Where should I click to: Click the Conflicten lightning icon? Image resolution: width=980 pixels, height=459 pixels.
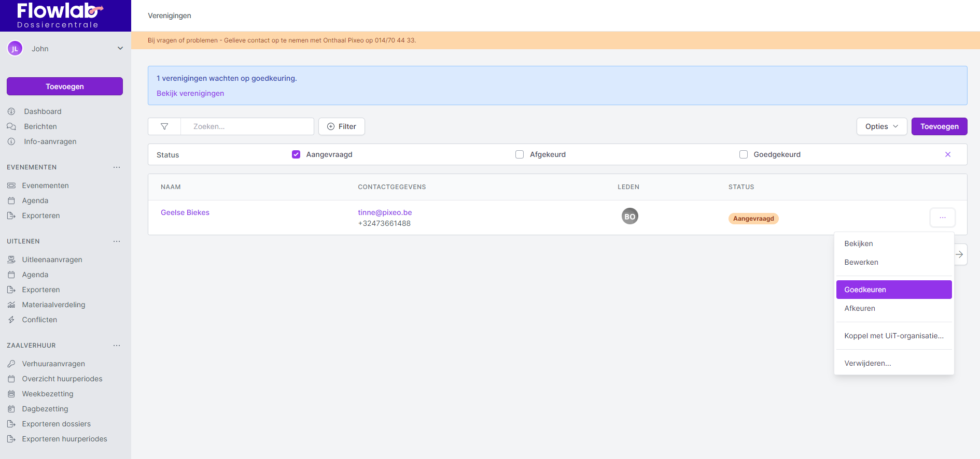pos(11,320)
